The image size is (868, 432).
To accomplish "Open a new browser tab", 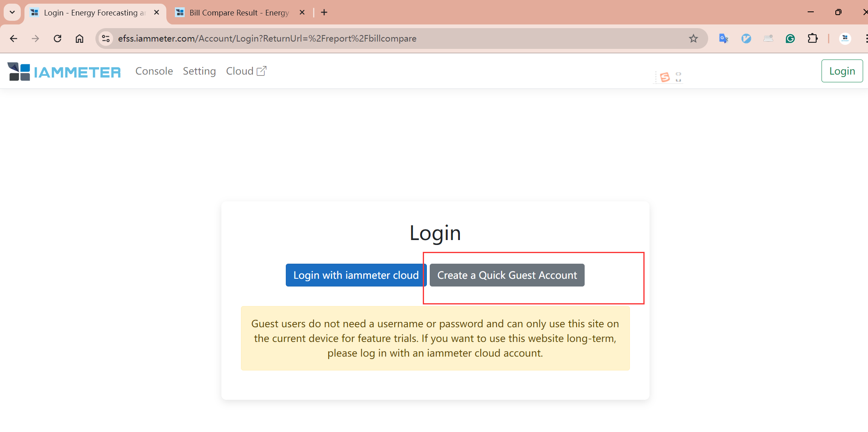I will tap(324, 13).
